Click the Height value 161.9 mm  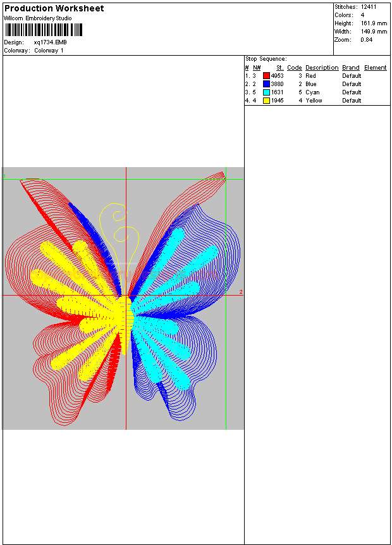click(x=374, y=23)
